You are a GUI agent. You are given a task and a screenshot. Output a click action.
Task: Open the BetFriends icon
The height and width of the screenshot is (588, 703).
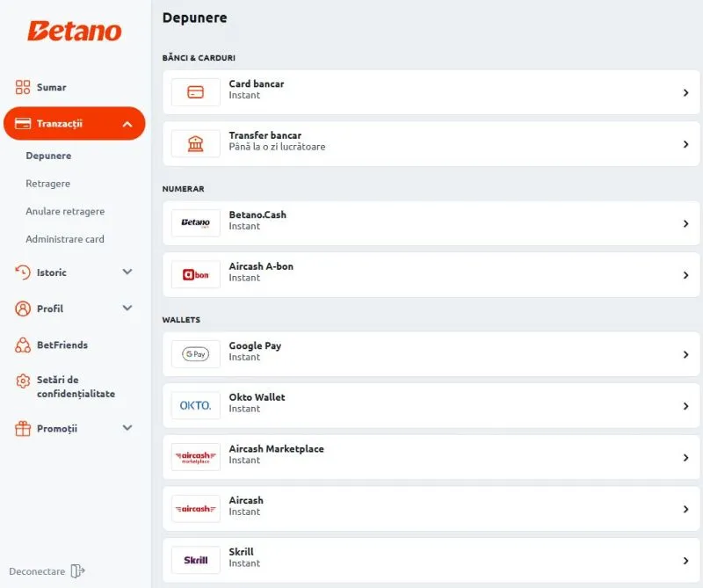(23, 345)
